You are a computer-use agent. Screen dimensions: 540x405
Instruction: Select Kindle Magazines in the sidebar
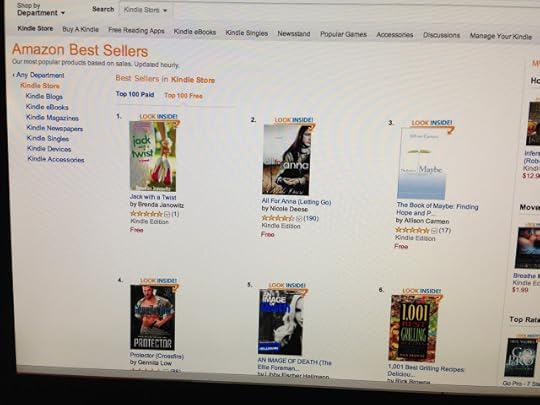point(52,118)
